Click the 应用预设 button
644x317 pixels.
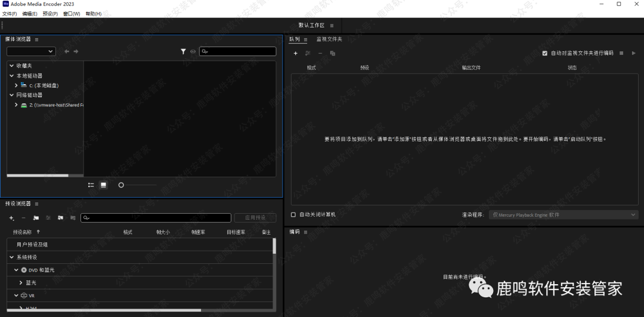pos(255,217)
